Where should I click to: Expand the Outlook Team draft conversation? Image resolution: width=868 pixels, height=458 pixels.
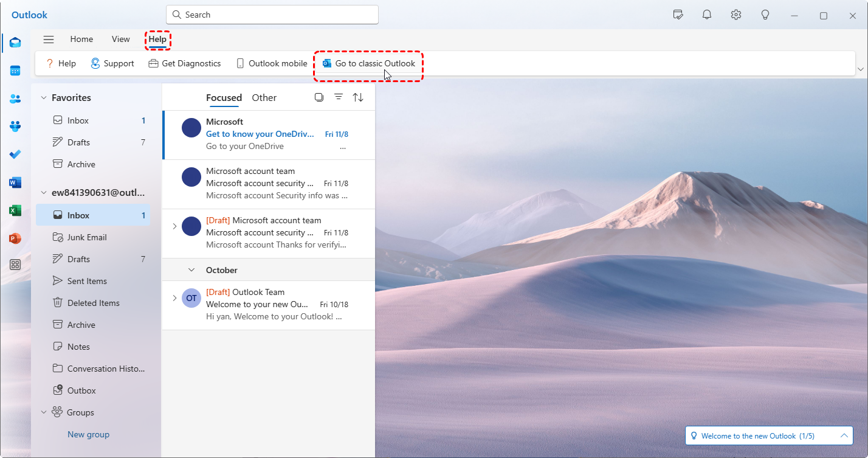[174, 298]
